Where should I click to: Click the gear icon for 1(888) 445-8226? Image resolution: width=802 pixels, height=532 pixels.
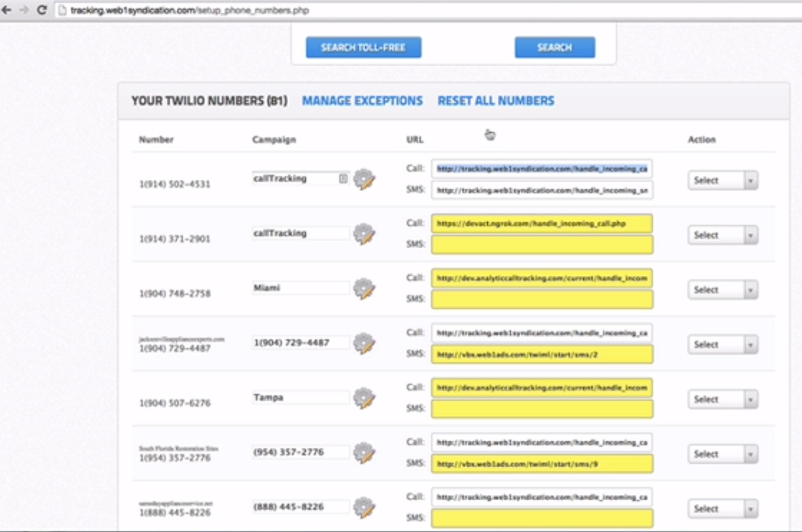pyautogui.click(x=364, y=508)
